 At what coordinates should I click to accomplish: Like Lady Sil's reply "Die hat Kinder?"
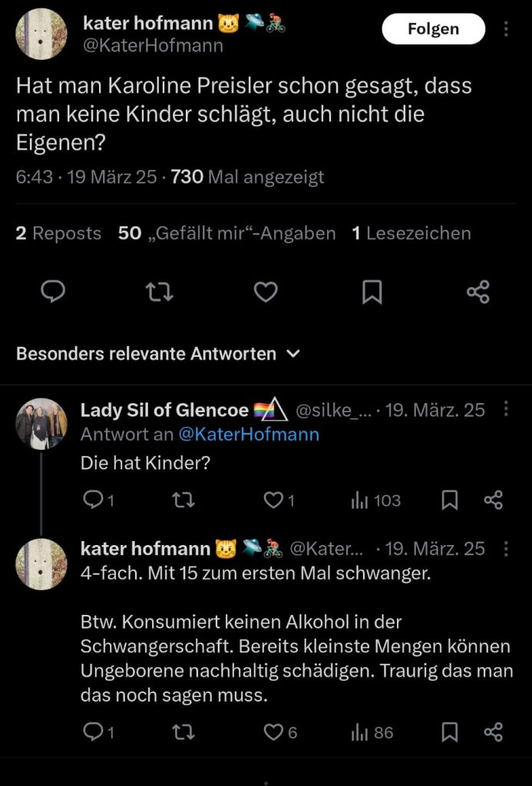point(273,500)
